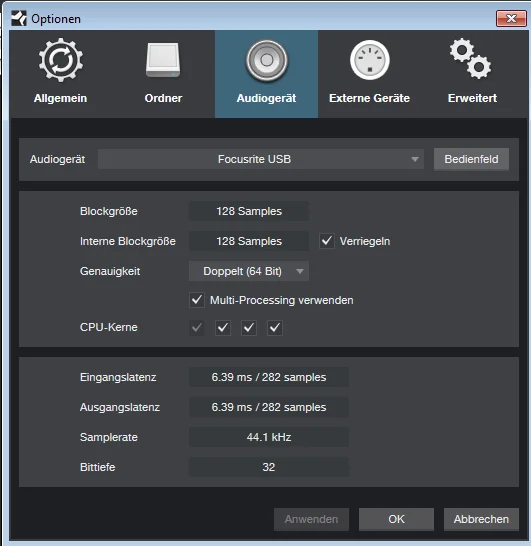Toggle the Verriegeln checkbox
Screen dimensions: 531x546
(x=327, y=241)
